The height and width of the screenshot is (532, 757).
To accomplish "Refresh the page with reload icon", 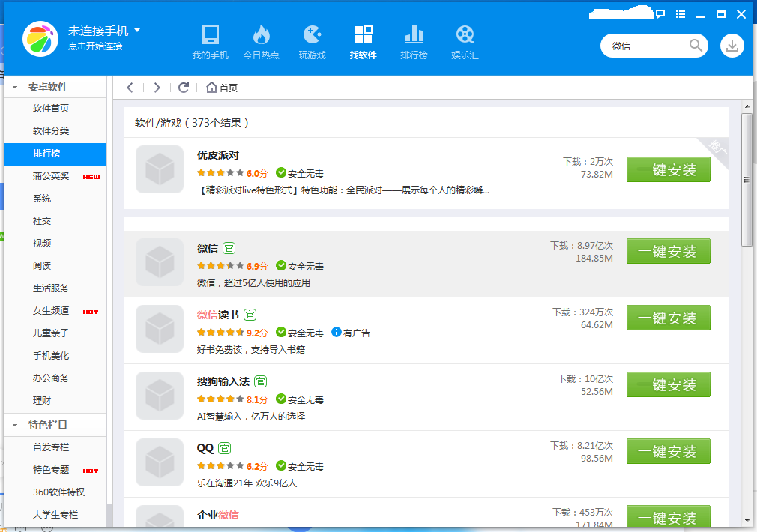I will click(184, 88).
